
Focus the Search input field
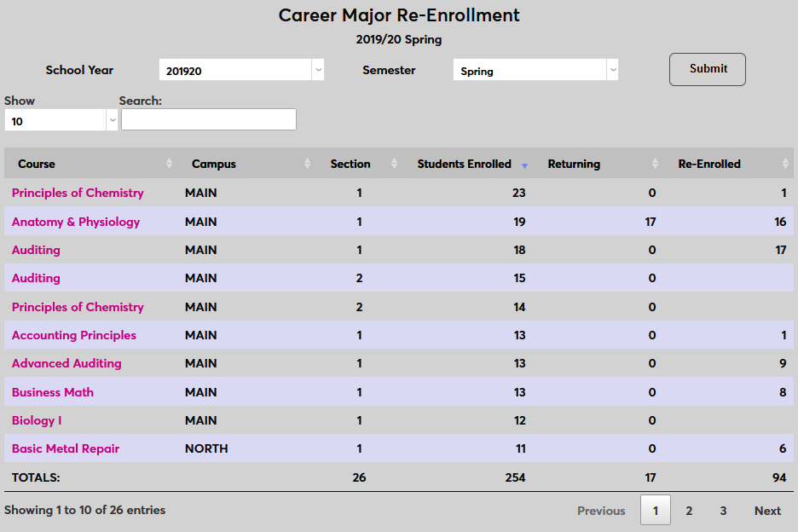[x=209, y=119]
